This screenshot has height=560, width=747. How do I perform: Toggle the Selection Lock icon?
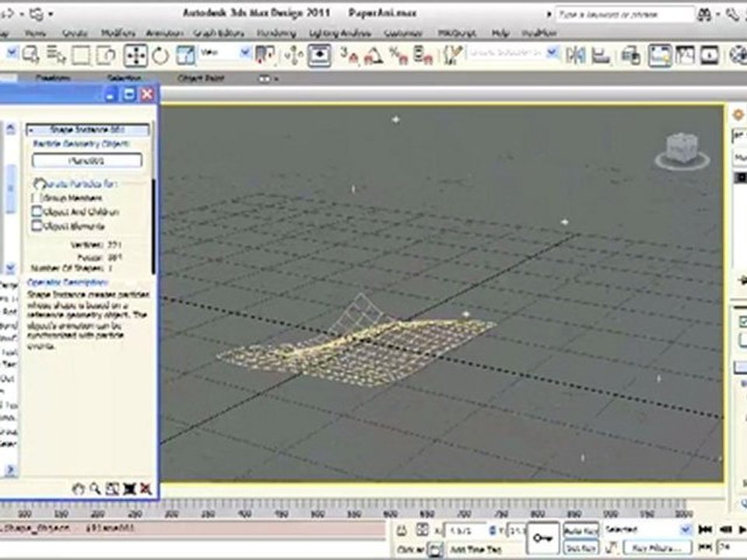click(x=402, y=530)
